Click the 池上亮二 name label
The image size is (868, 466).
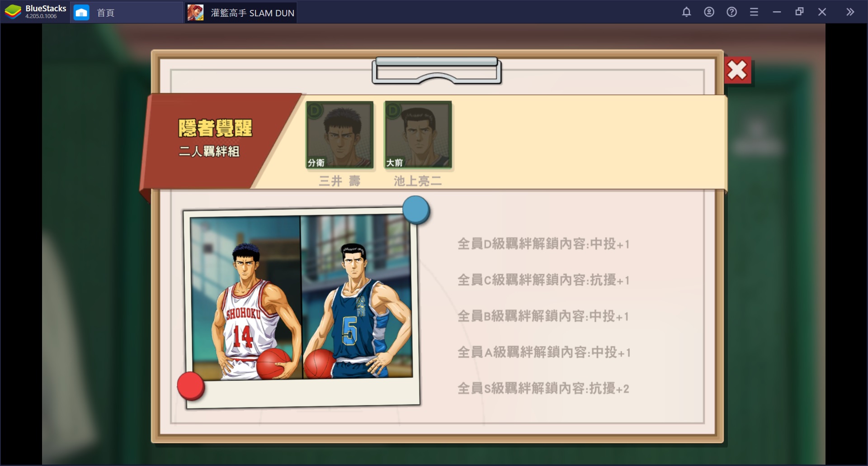coord(418,181)
